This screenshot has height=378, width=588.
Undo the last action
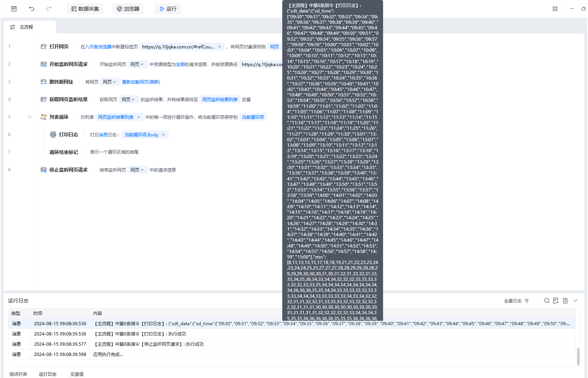[x=32, y=9]
